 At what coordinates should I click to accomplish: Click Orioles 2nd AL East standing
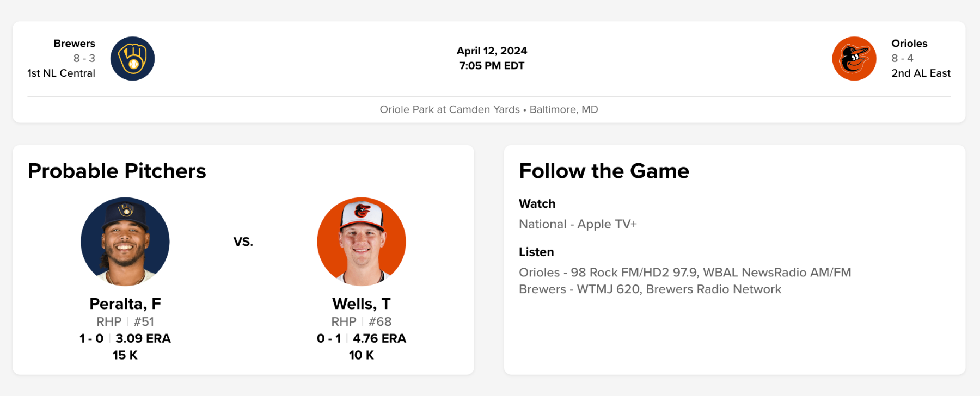(921, 73)
